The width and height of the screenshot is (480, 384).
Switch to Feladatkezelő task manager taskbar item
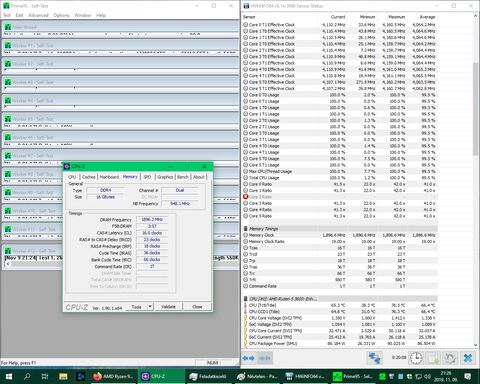(209, 377)
